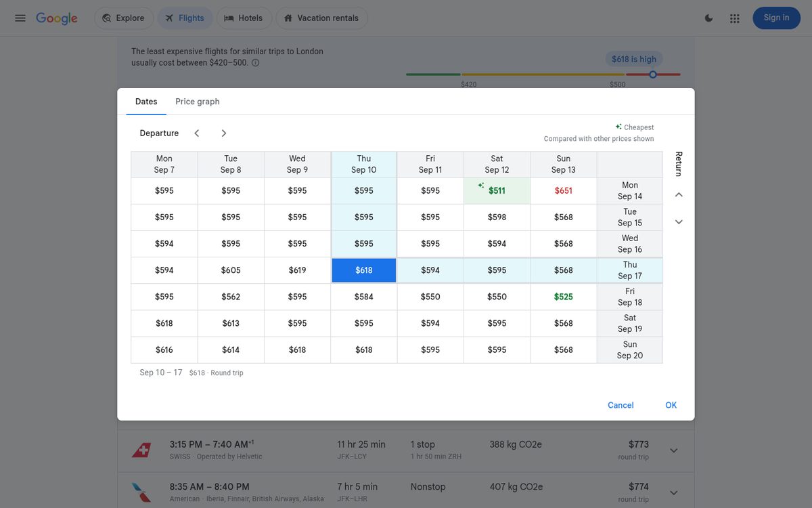Screen dimensions: 812x508
Task: Select the red $651 fare cell
Action: pyautogui.click(x=564, y=191)
